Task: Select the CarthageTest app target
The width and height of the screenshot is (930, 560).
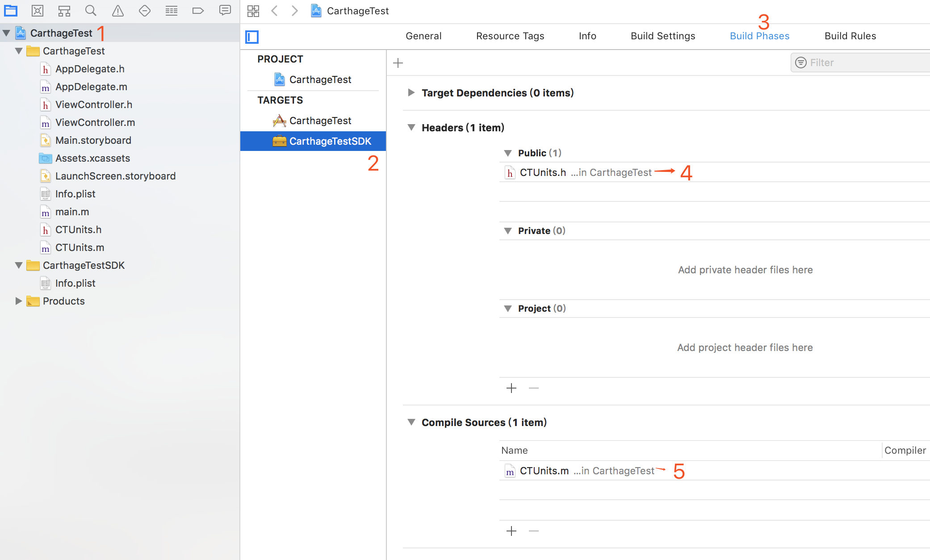Action: pyautogui.click(x=314, y=121)
